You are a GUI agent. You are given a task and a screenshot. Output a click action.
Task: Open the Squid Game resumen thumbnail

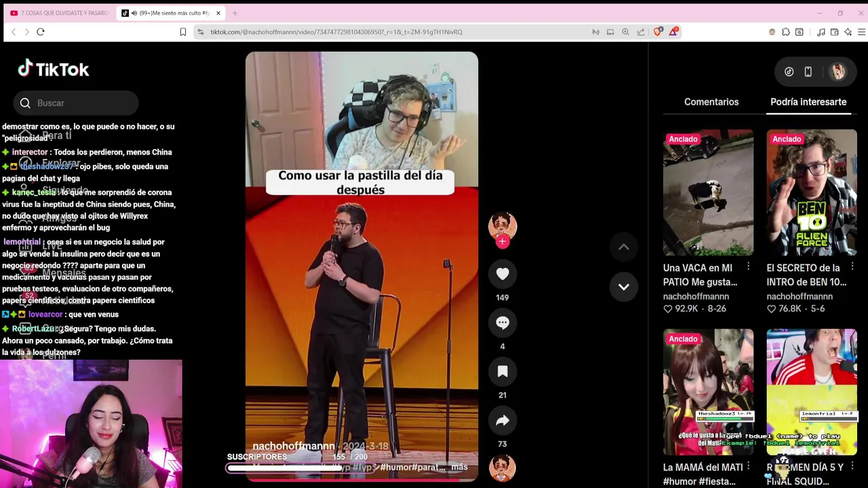point(812,392)
